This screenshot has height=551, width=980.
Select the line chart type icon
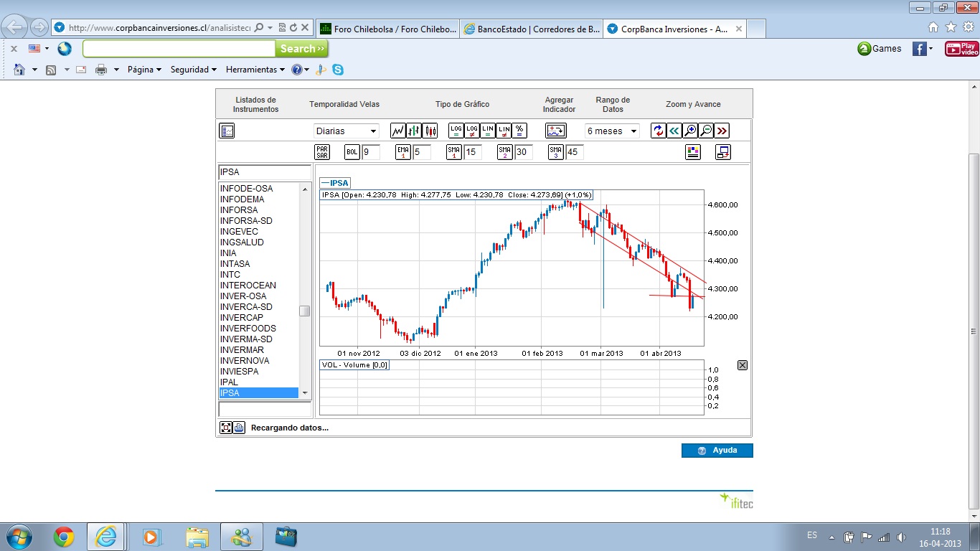pyautogui.click(x=398, y=131)
